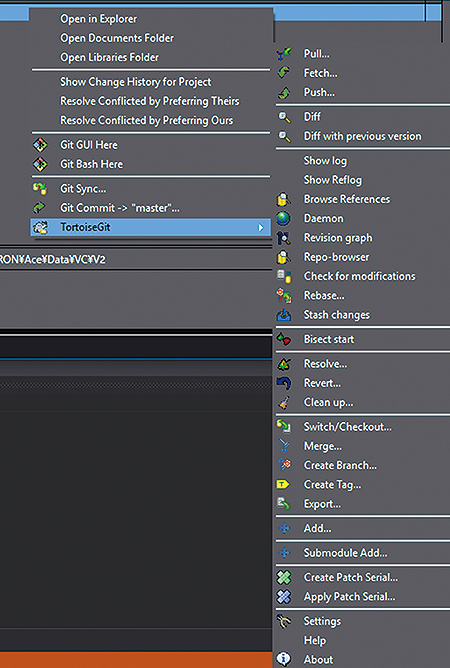Click the Diff with previous version label
Image resolution: width=450 pixels, height=668 pixels.
(362, 136)
